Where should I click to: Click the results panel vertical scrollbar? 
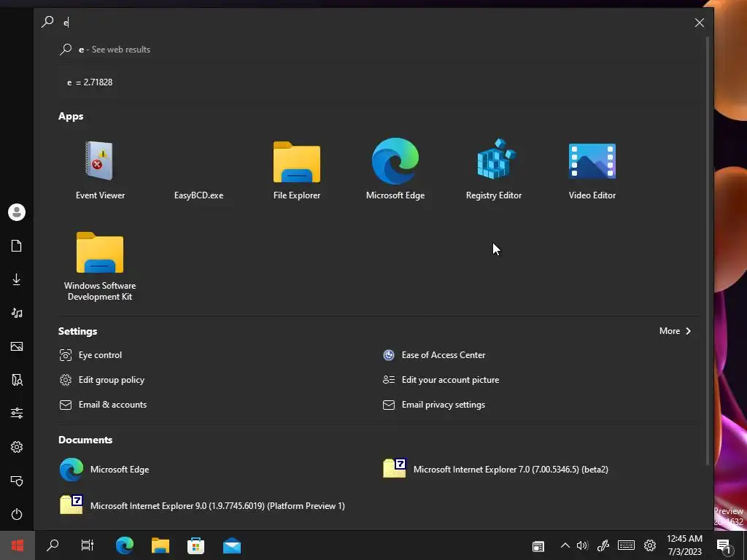(708, 250)
